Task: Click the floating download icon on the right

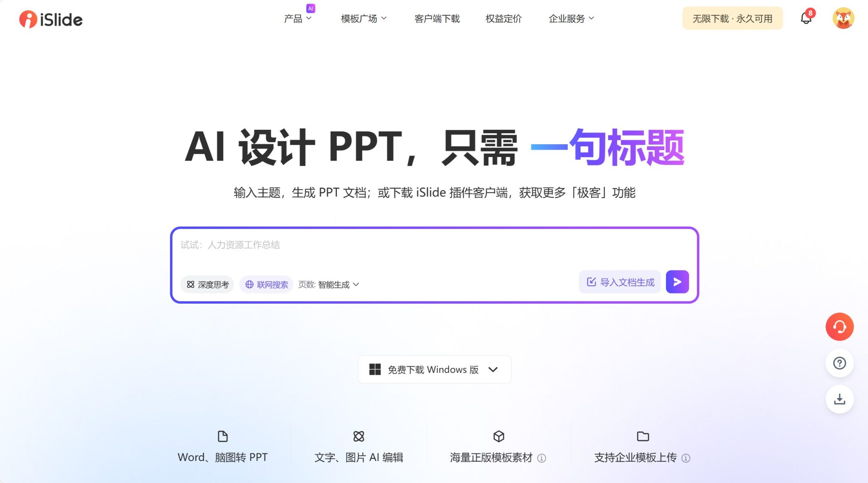Action: [x=840, y=399]
